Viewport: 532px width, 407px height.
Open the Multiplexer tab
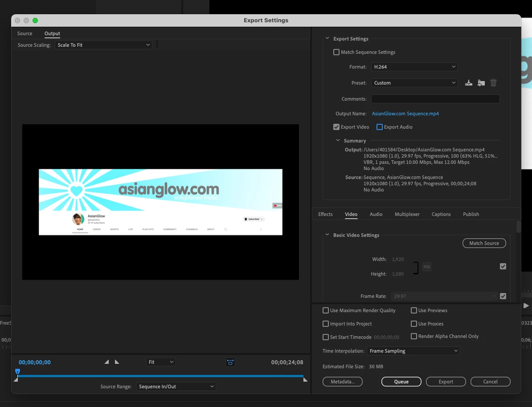[x=407, y=214]
